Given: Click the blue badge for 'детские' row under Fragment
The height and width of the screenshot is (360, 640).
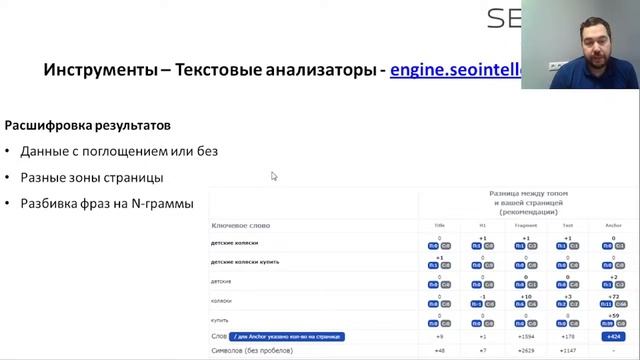Looking at the screenshot, I should click(x=520, y=284).
